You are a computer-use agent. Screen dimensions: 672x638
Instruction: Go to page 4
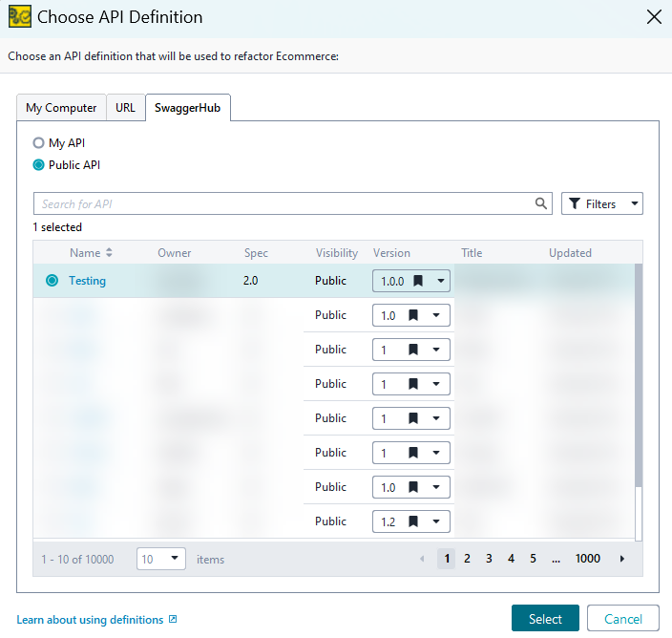[511, 558]
